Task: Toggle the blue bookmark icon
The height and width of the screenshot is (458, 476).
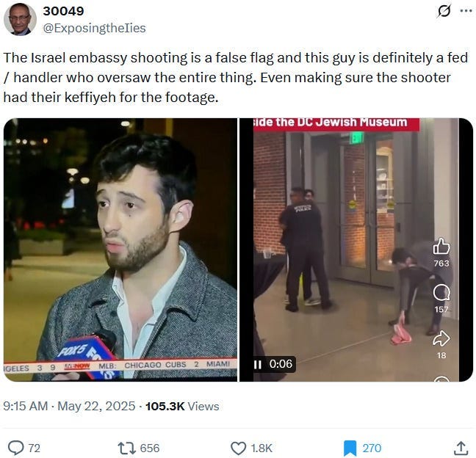Action: [x=350, y=448]
